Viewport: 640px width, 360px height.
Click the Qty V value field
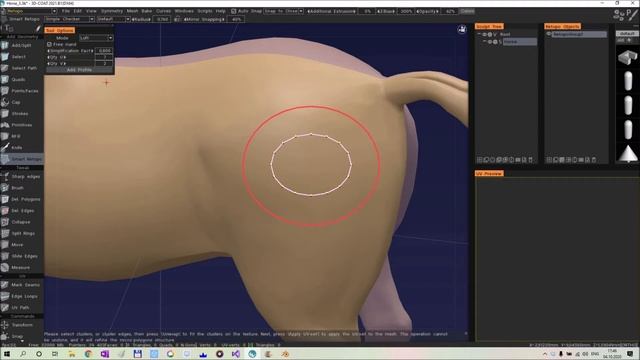104,64
